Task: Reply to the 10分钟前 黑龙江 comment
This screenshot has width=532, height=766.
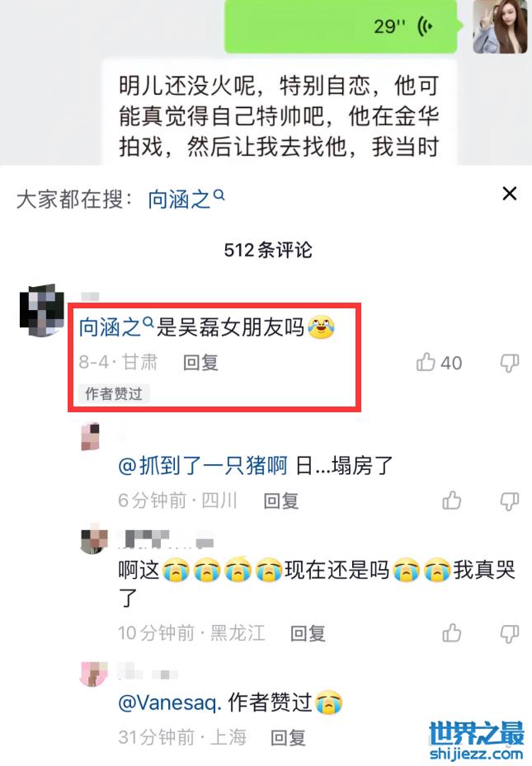Action: [308, 633]
